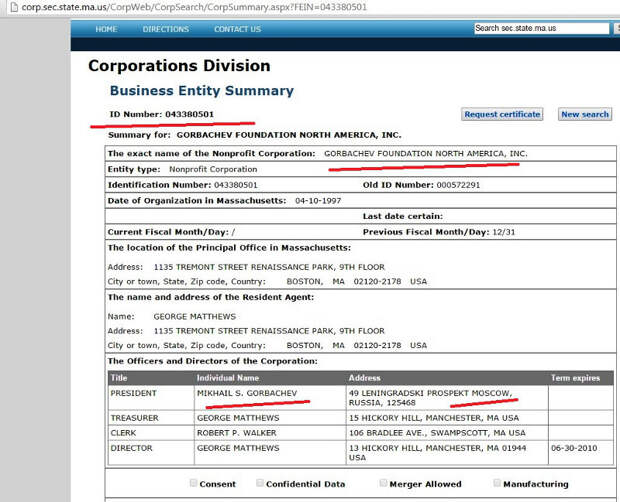Click the Title column header

[x=151, y=378]
